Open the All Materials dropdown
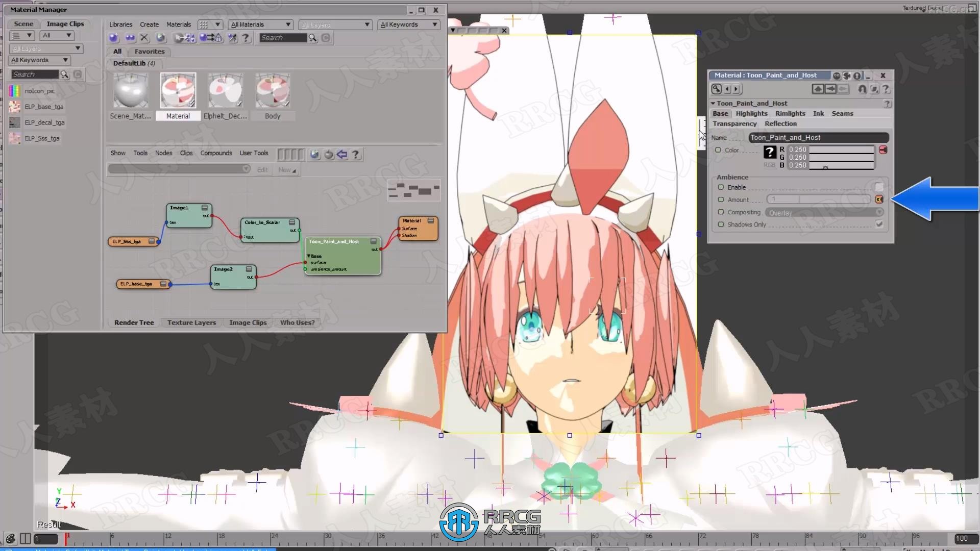Viewport: 980px width, 551px height. click(x=261, y=24)
